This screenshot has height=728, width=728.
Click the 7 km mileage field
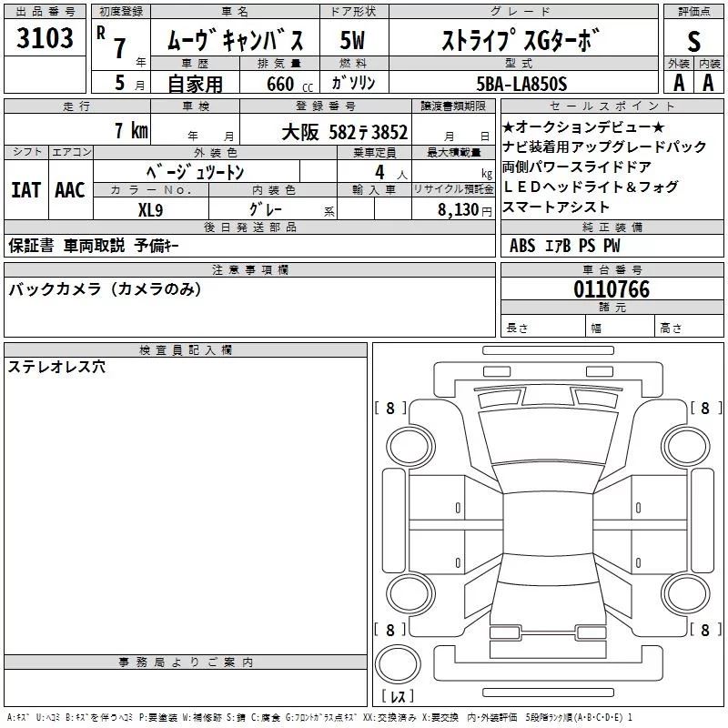(77, 129)
